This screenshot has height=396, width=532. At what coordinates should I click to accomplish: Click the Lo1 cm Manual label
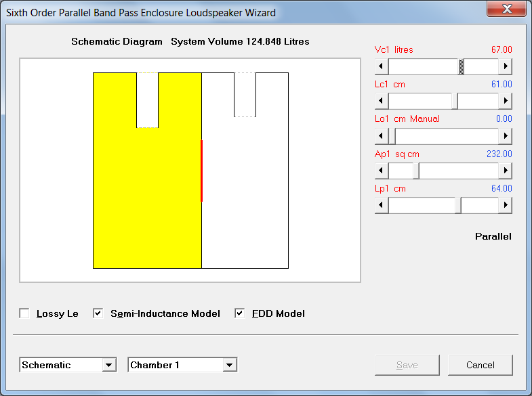click(407, 119)
